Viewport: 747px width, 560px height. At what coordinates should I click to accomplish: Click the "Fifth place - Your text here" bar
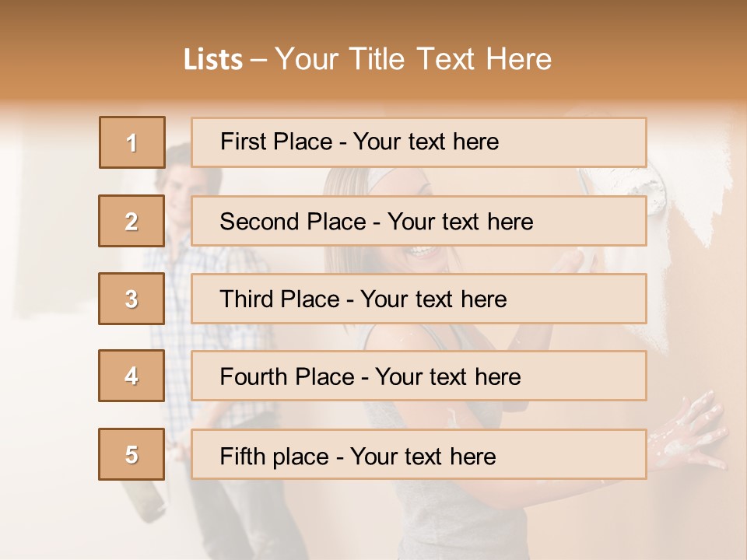coord(419,454)
